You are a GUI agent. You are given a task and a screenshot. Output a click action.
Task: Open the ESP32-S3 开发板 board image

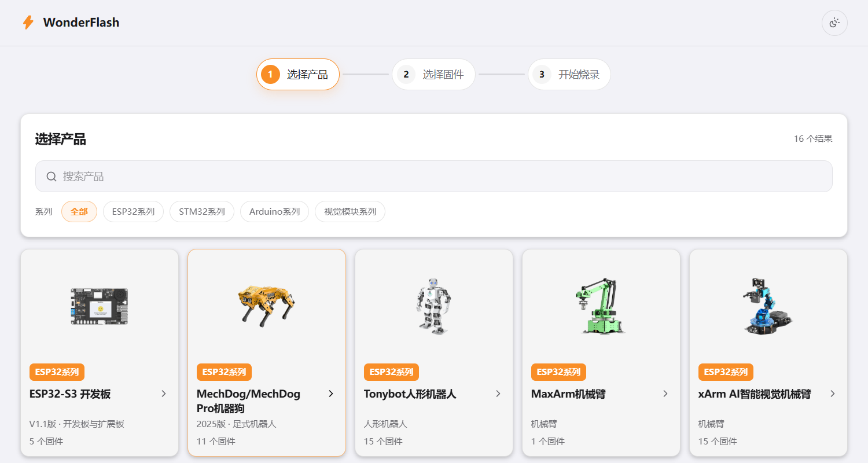100,306
